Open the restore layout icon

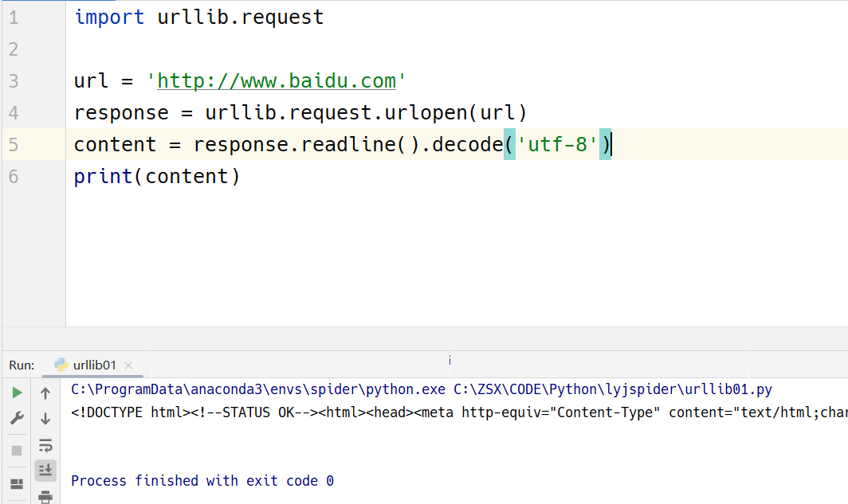17,484
